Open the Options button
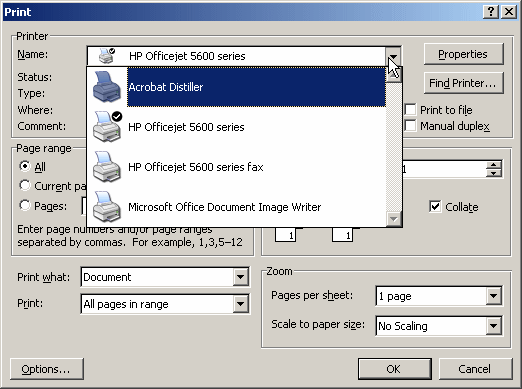Viewport: 522px width, 389px height. pyautogui.click(x=47, y=369)
